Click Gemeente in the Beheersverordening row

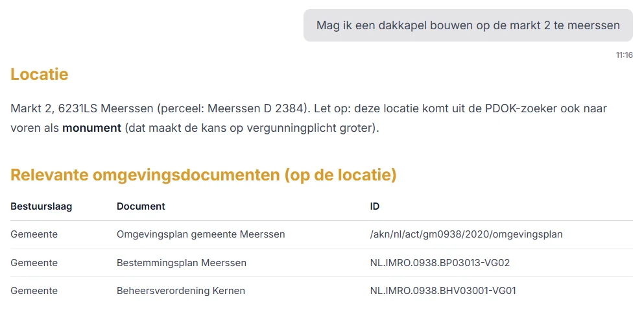(x=34, y=291)
